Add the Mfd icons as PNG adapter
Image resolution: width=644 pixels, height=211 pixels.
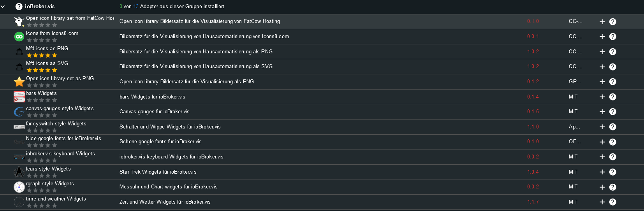coord(602,52)
